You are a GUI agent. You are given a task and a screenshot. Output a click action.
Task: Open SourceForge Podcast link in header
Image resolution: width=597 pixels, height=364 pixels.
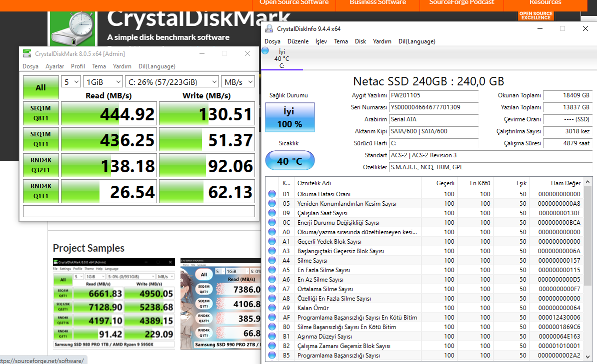[461, 3]
